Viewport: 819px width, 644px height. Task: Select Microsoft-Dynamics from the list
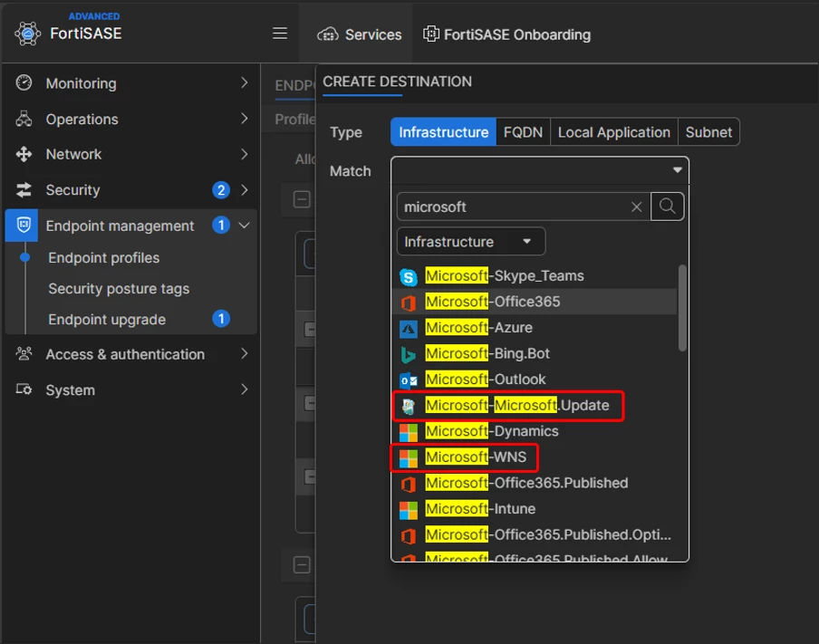point(535,431)
